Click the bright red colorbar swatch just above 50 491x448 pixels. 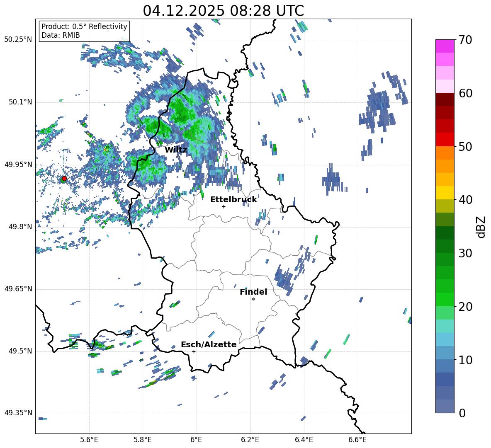point(445,140)
